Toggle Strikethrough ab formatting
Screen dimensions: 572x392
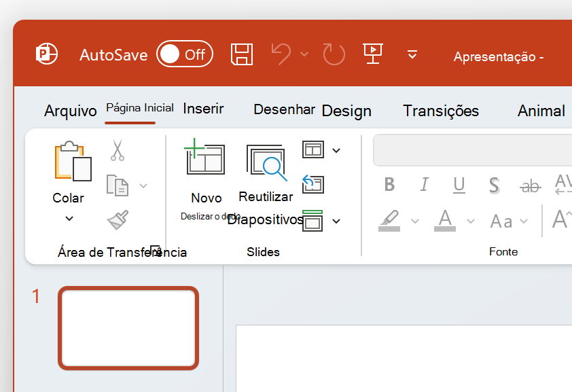pyautogui.click(x=531, y=186)
